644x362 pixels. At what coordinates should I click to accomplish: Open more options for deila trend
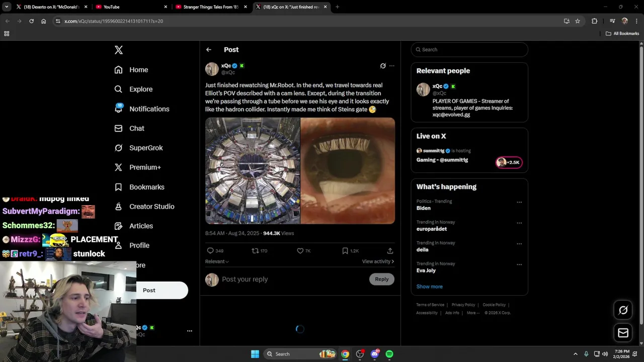tap(519, 244)
